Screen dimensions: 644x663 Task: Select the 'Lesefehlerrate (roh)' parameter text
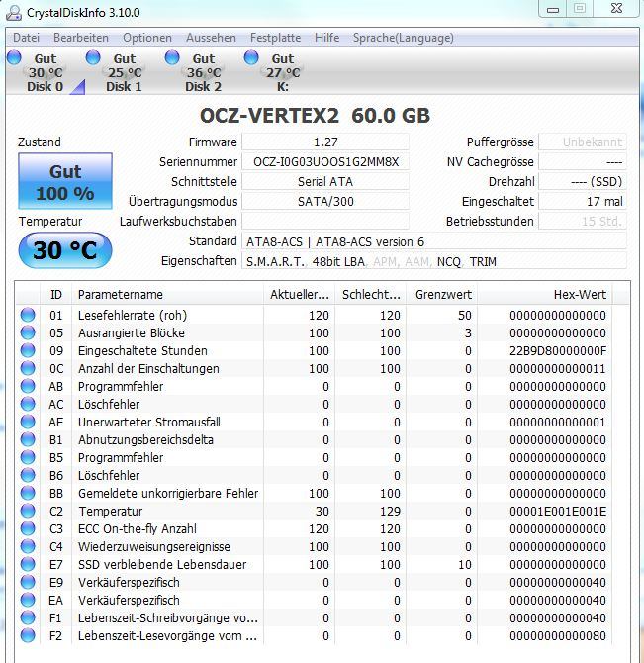pyautogui.click(x=133, y=316)
